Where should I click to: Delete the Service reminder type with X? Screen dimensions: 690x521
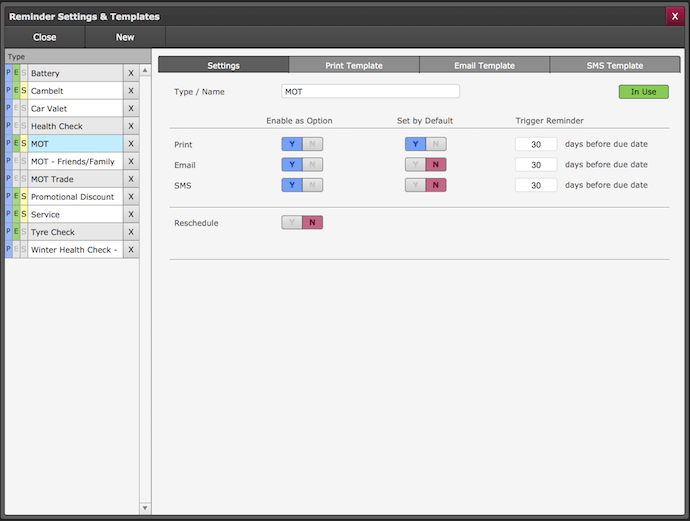(x=131, y=214)
